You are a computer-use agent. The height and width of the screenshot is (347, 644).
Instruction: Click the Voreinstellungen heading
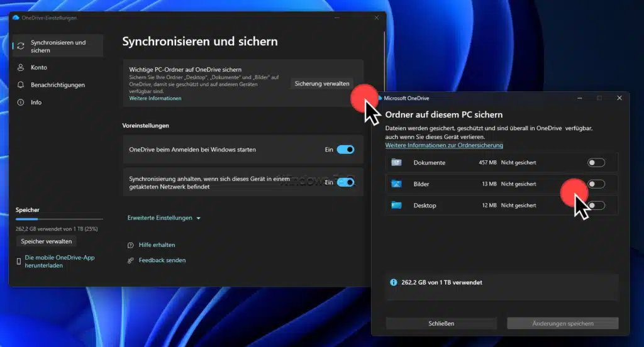tap(145, 126)
